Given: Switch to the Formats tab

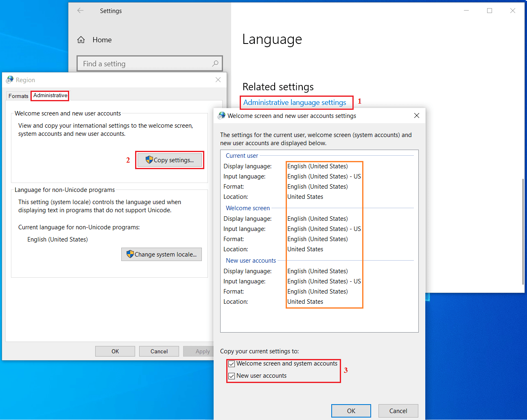Looking at the screenshot, I should 18,96.
